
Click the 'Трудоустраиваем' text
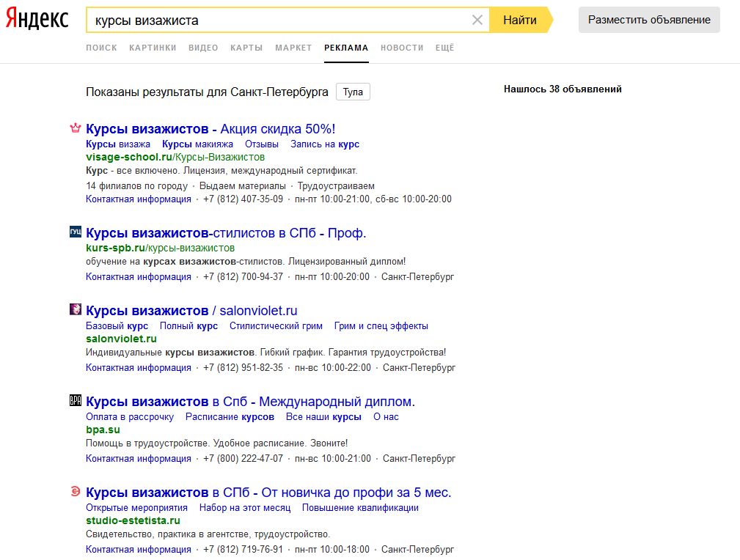click(336, 186)
